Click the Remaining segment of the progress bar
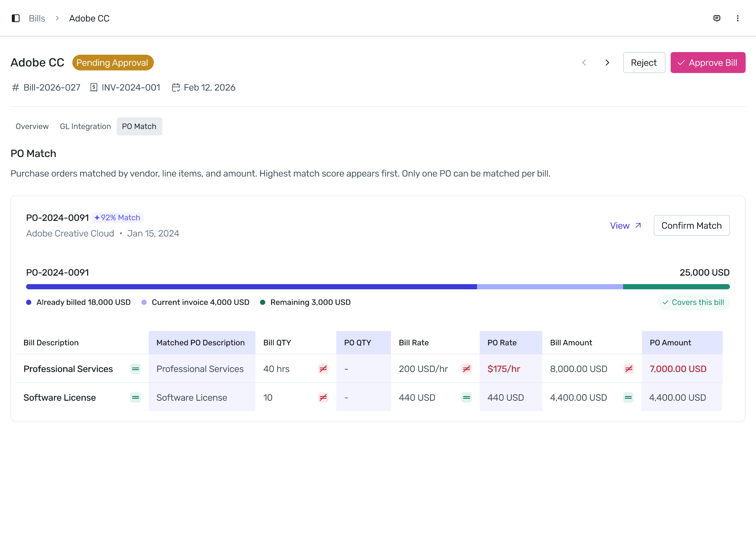This screenshot has height=555, width=756. tap(676, 287)
